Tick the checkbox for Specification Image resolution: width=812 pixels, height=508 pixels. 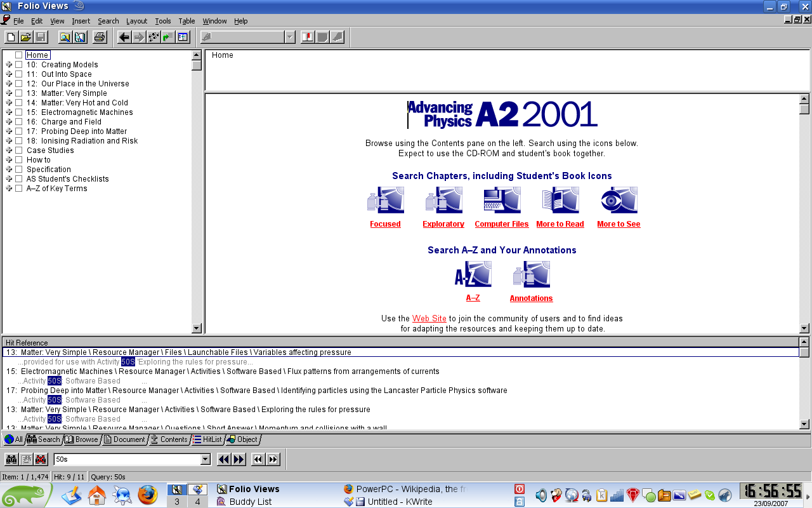(19, 170)
